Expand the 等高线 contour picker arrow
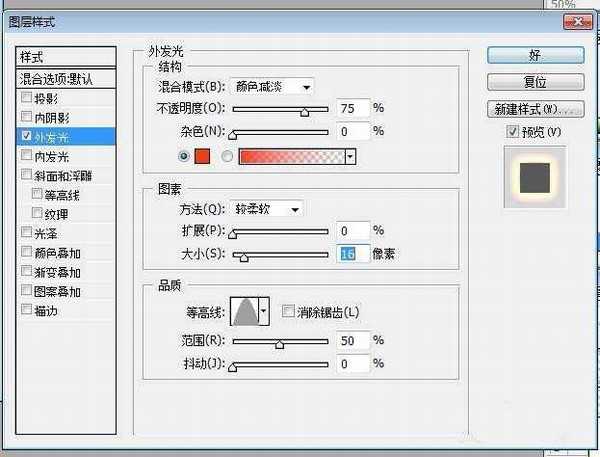This screenshot has height=457, width=600. [x=264, y=311]
